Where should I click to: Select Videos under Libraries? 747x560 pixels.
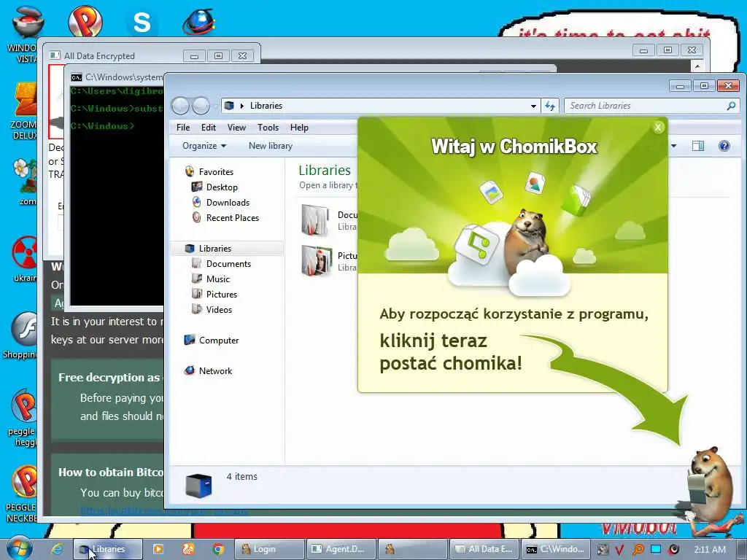point(219,309)
